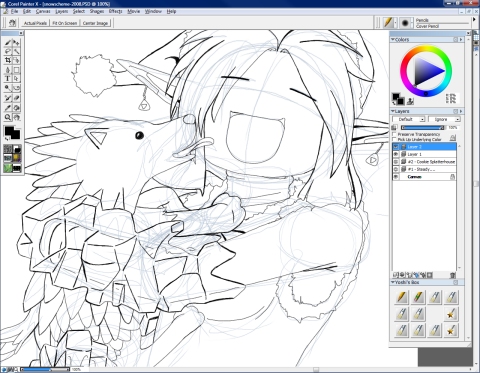This screenshot has height=373, width=480.
Task: Open the Effects menu
Action: pos(115,11)
